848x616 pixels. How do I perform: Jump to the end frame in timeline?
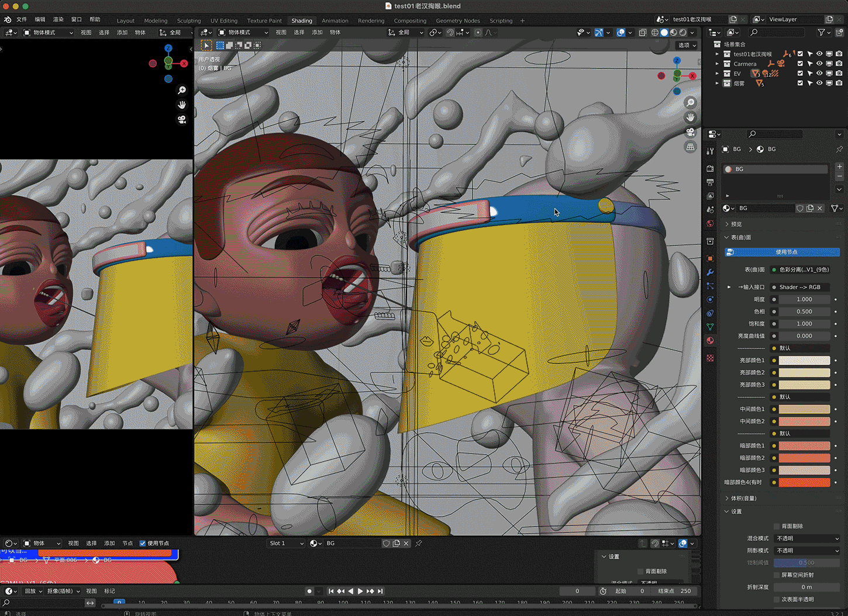click(381, 591)
